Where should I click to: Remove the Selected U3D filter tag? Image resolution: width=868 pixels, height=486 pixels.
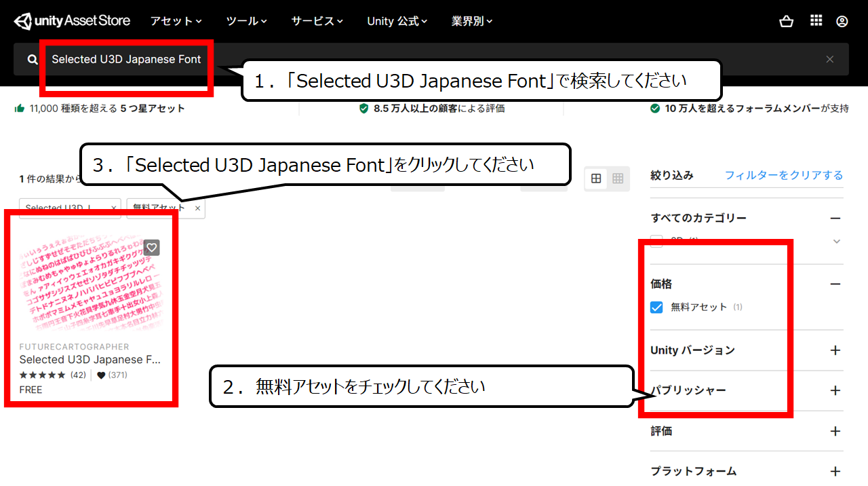(x=114, y=208)
